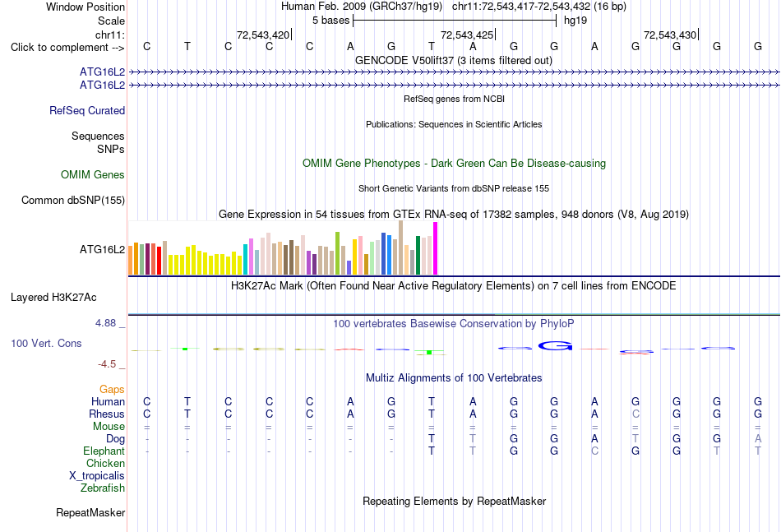Click the bright red bar in GTEx chart
The width and height of the screenshot is (781, 532).
tap(159, 261)
